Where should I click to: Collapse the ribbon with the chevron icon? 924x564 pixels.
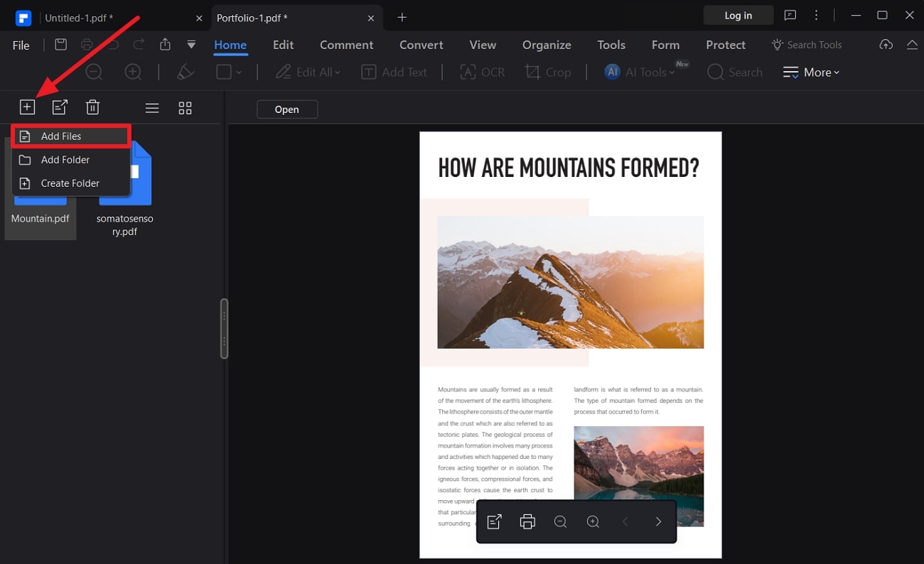912,45
